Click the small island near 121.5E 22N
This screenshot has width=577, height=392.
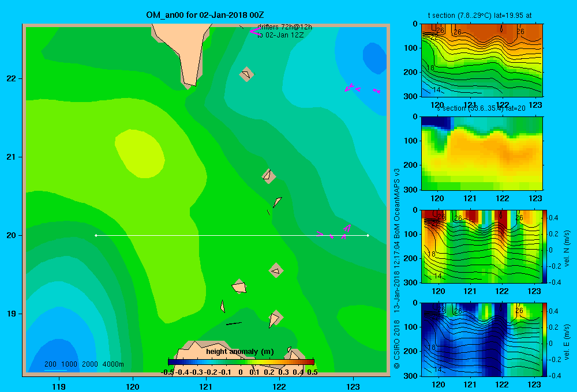246,74
